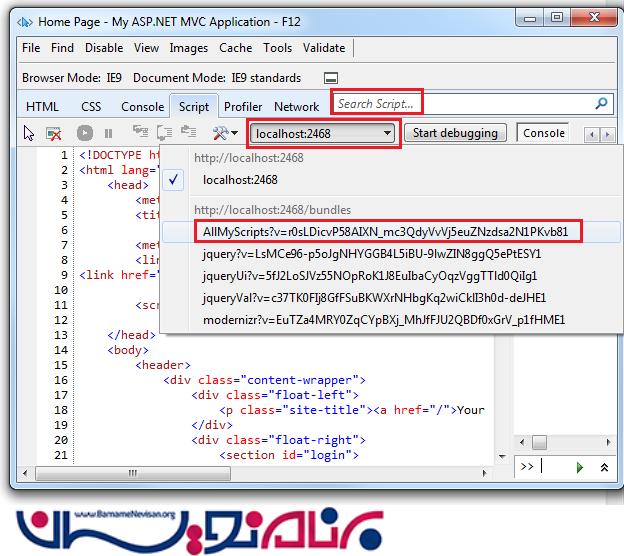Click the minimize-to-bar icon beside Document Mode

coord(330,78)
